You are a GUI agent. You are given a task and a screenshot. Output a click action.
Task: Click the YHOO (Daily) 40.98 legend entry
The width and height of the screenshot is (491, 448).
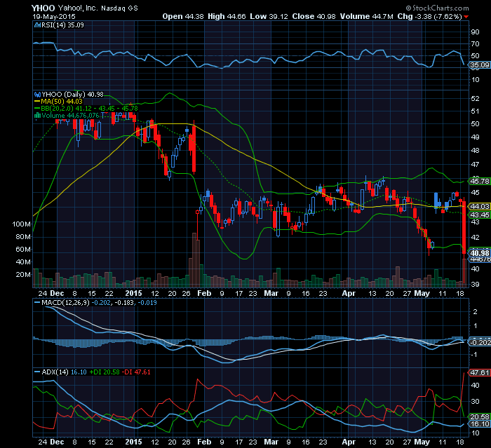click(x=73, y=94)
